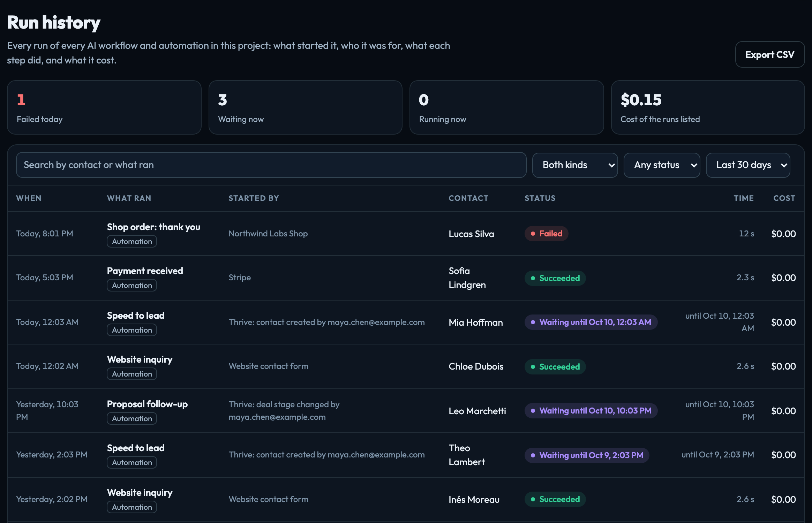Click Waiting until Oct 9, 2:03 PM badge

(587, 455)
